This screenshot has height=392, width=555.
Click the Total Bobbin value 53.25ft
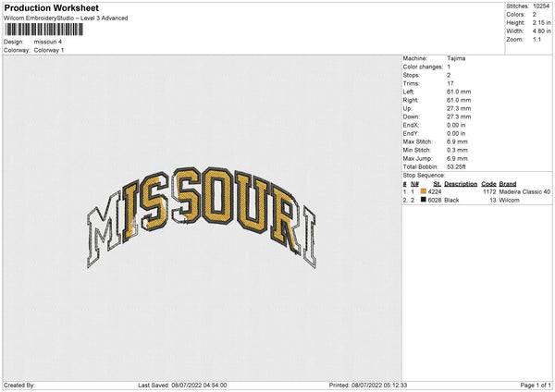(456, 166)
